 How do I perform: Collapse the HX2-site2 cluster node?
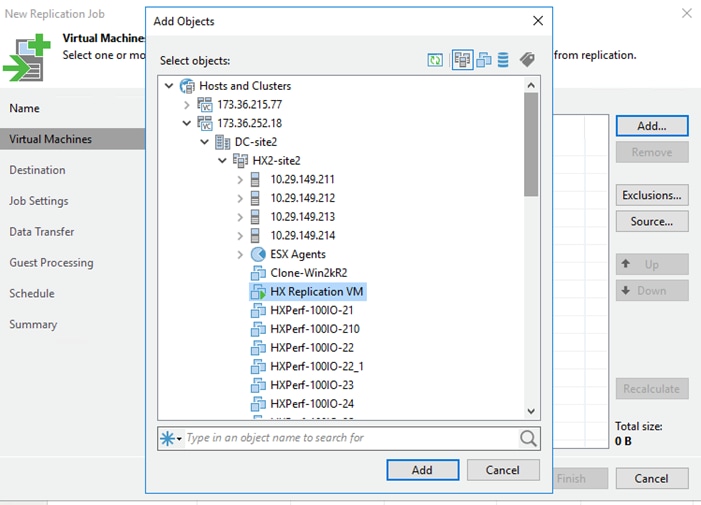click(x=223, y=160)
